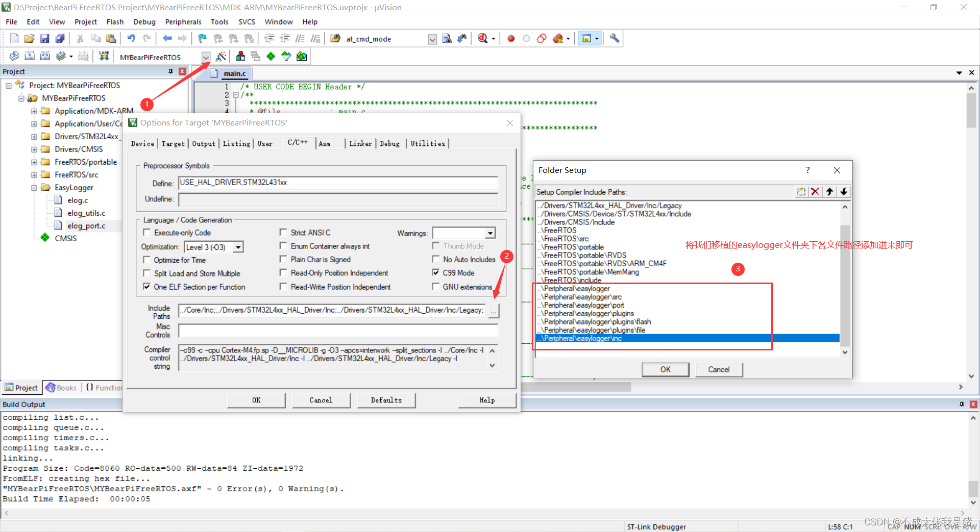Click the Include Paths browse button
980x532 pixels.
[x=493, y=311]
